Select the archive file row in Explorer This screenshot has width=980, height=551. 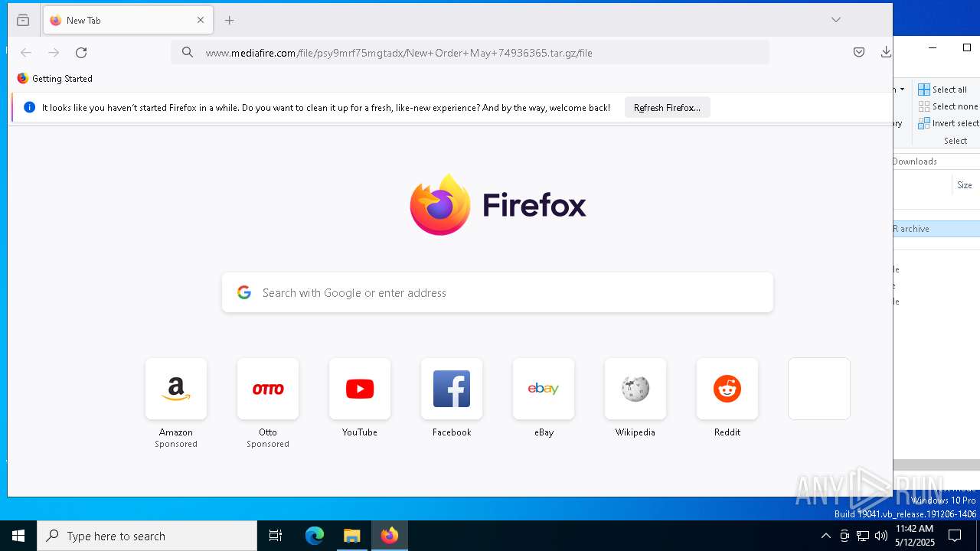pos(936,229)
